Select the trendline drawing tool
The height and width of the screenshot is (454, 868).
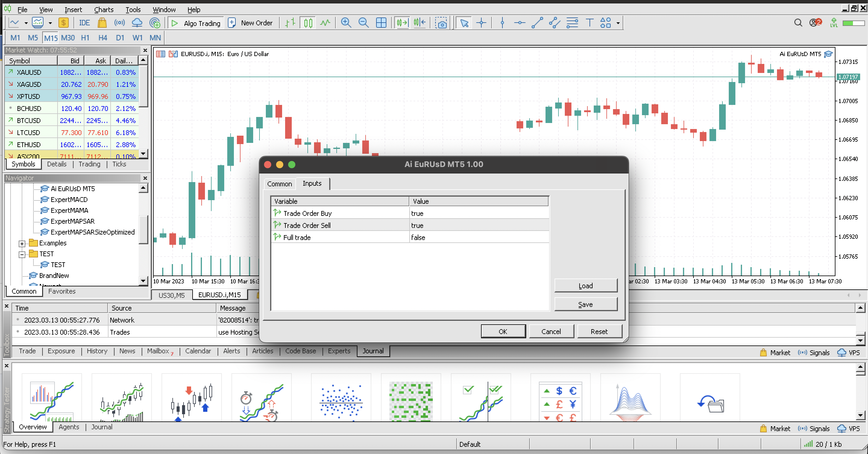[537, 23]
